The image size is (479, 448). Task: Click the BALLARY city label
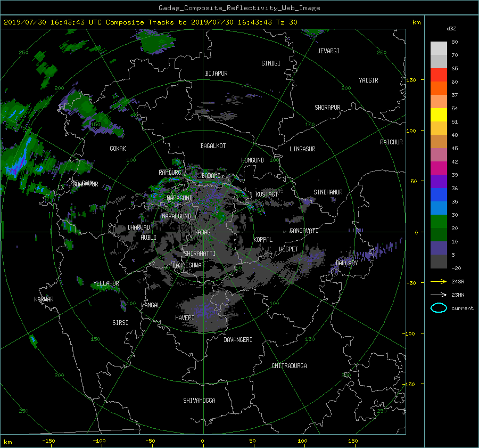(x=346, y=263)
